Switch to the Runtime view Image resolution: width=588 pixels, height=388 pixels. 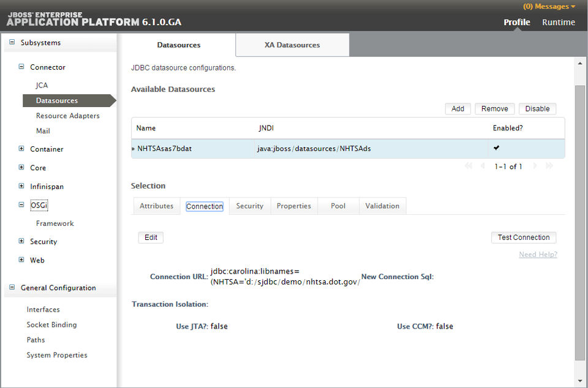559,22
